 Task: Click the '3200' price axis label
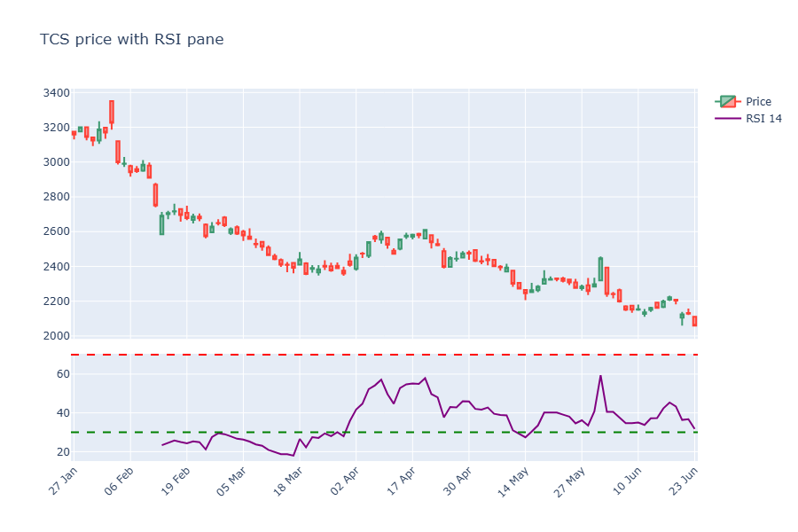click(57, 128)
